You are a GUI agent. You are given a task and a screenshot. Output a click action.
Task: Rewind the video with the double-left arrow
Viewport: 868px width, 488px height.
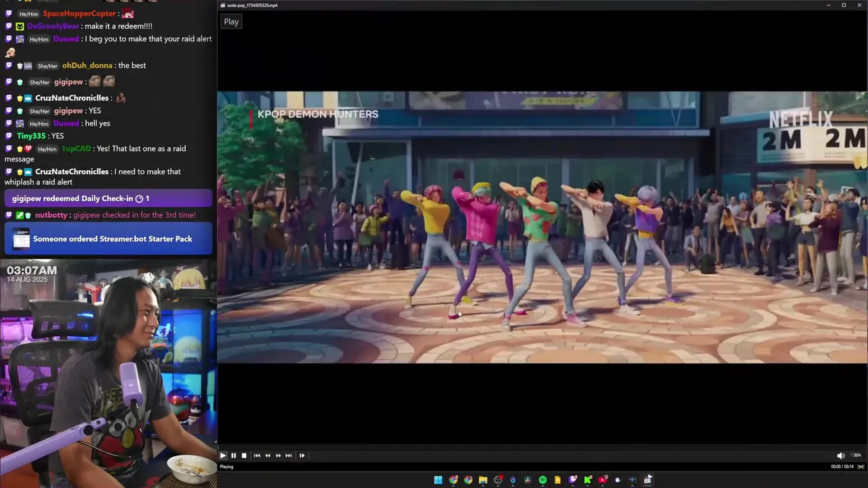(x=268, y=455)
